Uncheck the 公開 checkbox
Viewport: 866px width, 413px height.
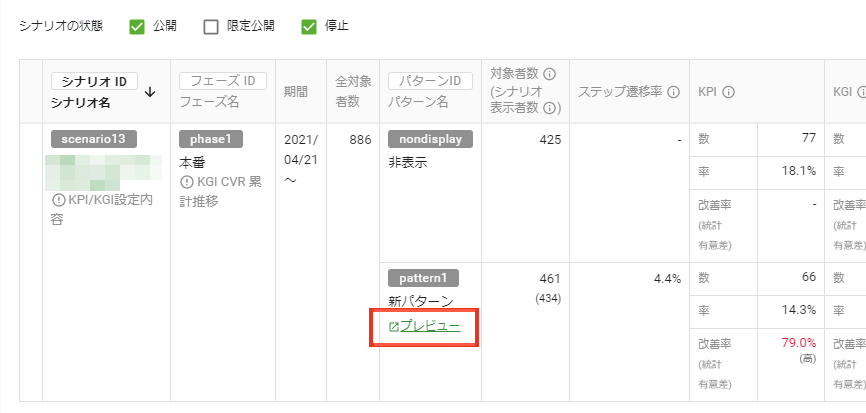137,27
